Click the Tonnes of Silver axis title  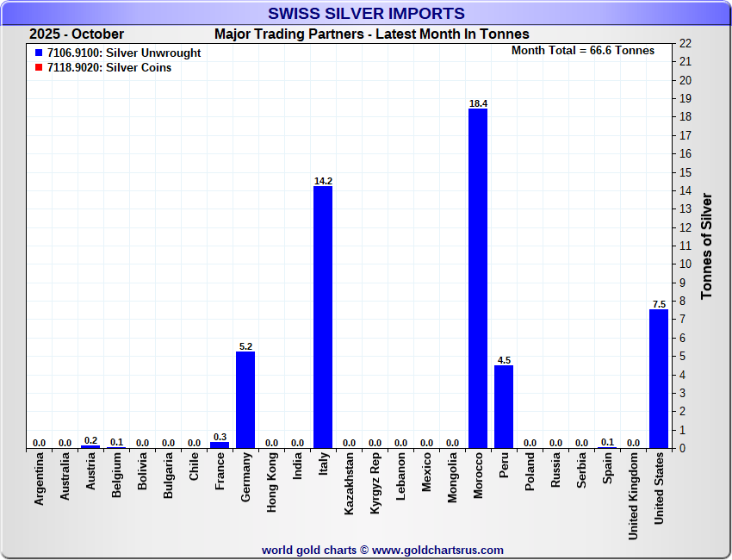point(707,246)
